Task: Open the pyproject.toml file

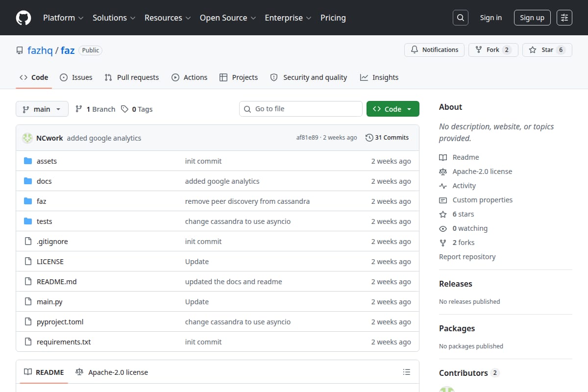Action: coord(60,322)
